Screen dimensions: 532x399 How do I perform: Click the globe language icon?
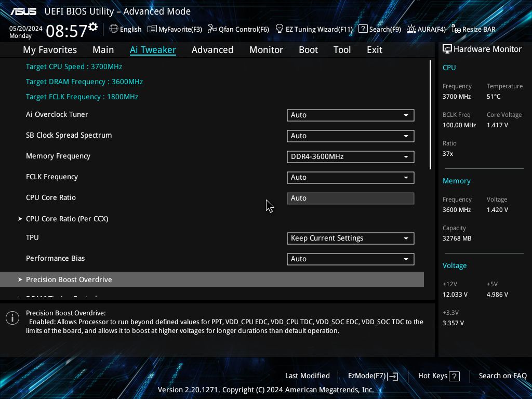(114, 29)
